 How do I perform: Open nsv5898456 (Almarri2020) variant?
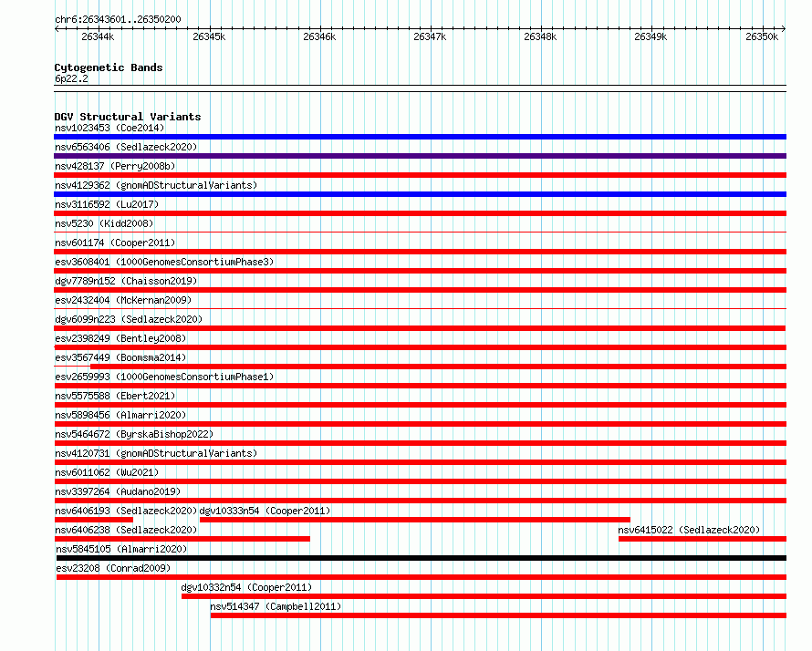coord(120,415)
